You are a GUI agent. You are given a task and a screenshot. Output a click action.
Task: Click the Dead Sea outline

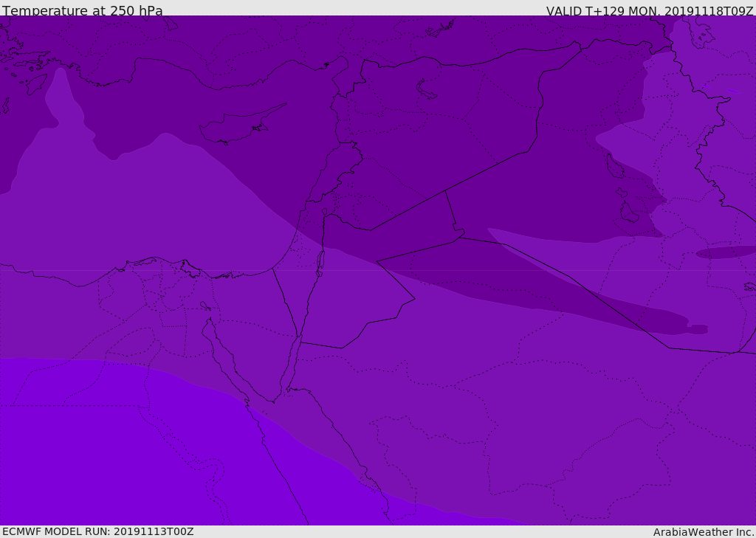(x=320, y=261)
